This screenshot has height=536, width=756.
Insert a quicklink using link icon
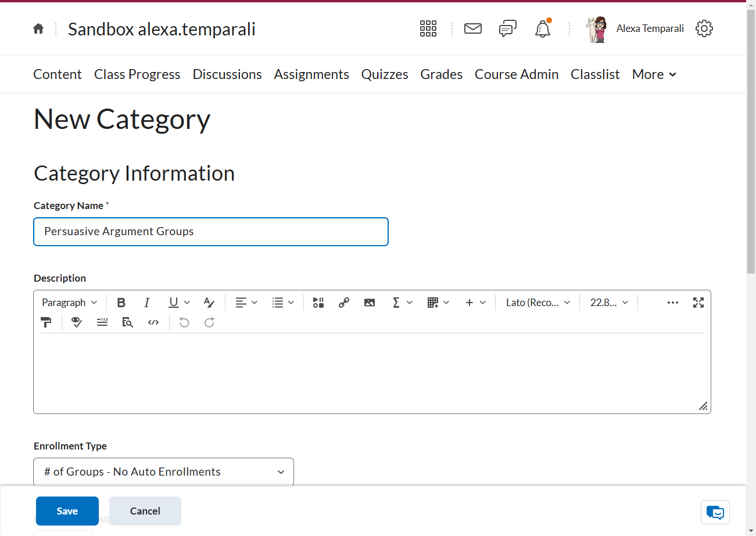[x=344, y=303]
